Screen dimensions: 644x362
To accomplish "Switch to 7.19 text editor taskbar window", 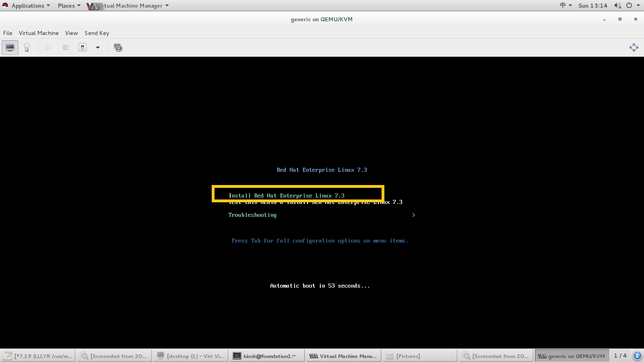I will pos(38,356).
